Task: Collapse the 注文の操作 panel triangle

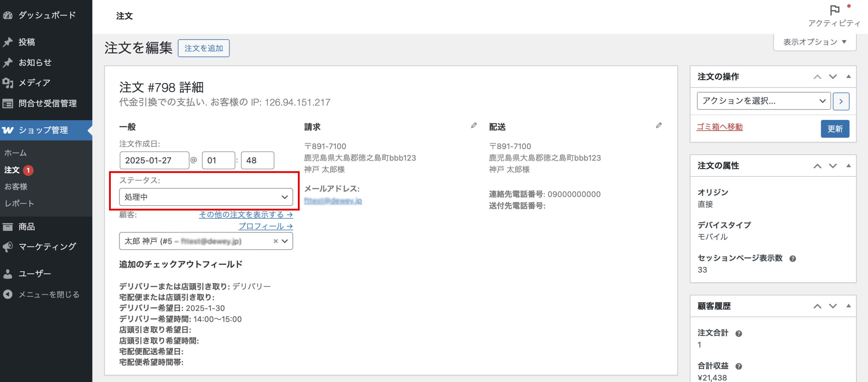Action: pyautogui.click(x=848, y=77)
